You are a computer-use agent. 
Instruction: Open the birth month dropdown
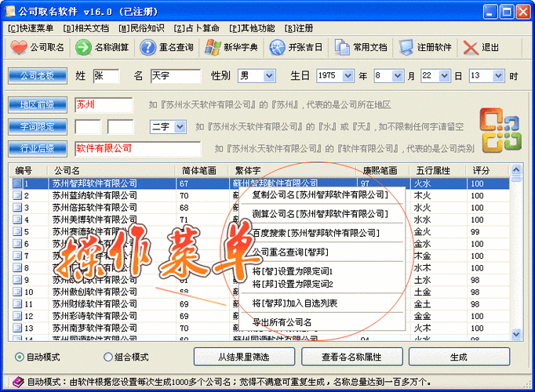[397, 76]
